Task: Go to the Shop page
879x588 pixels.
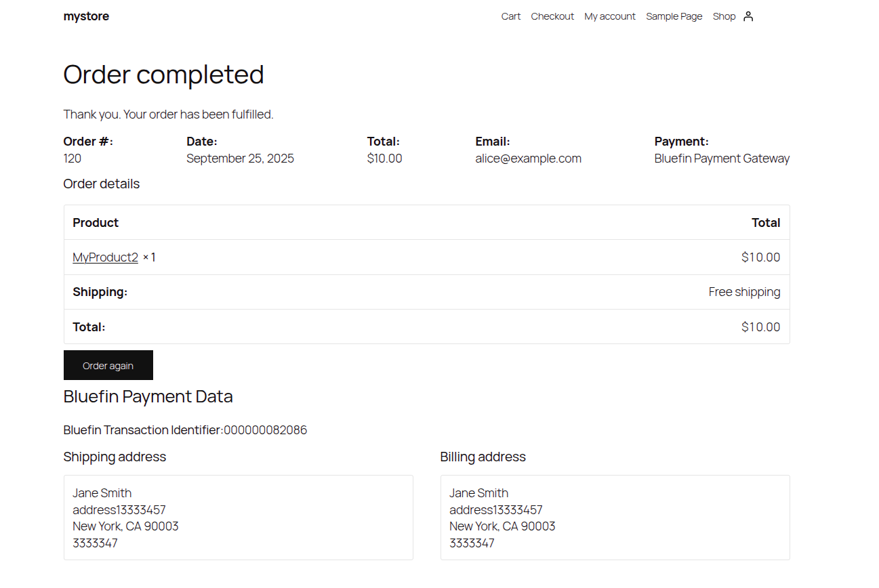Action: coord(723,16)
